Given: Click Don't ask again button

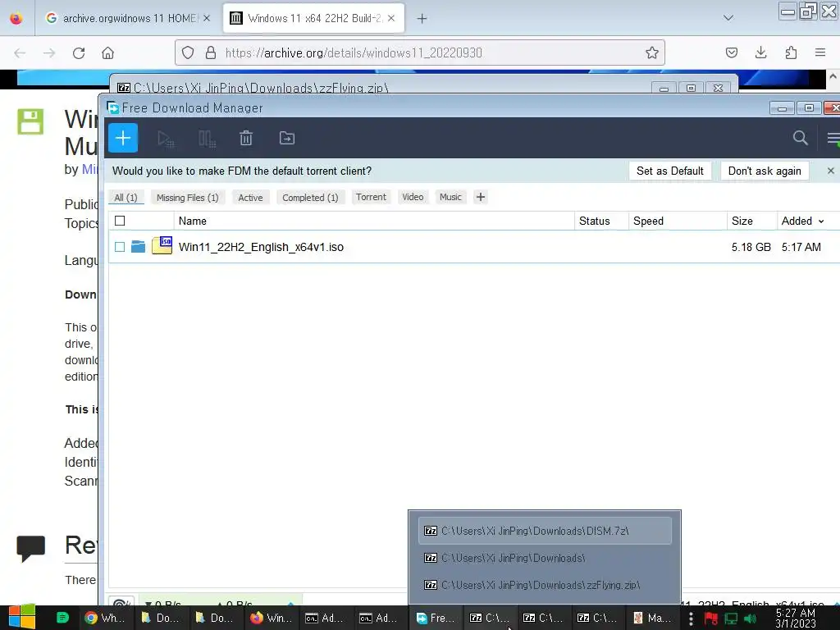Looking at the screenshot, I should point(765,171).
